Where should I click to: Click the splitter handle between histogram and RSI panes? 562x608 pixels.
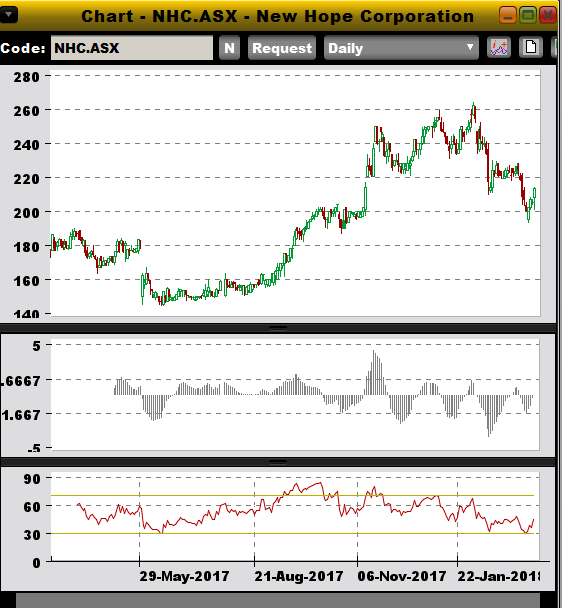pos(278,462)
